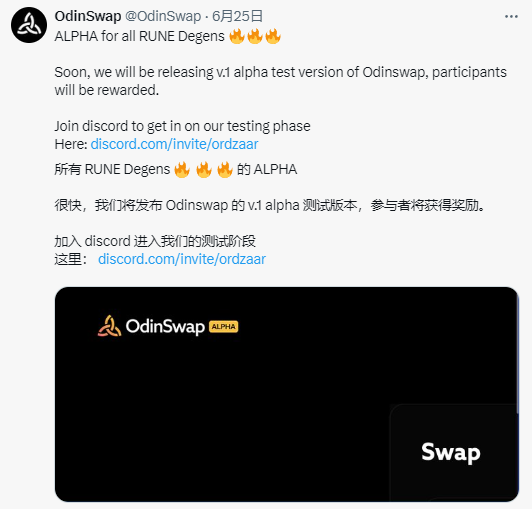This screenshot has width=532, height=509.
Task: Click the orange OdinSwap logo in the preview image
Action: coord(109,326)
